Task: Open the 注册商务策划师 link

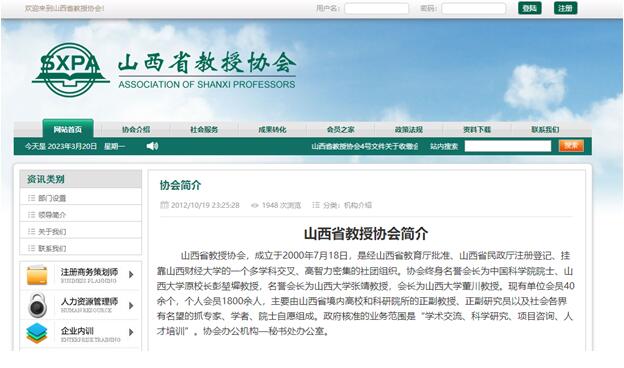Action: point(90,272)
